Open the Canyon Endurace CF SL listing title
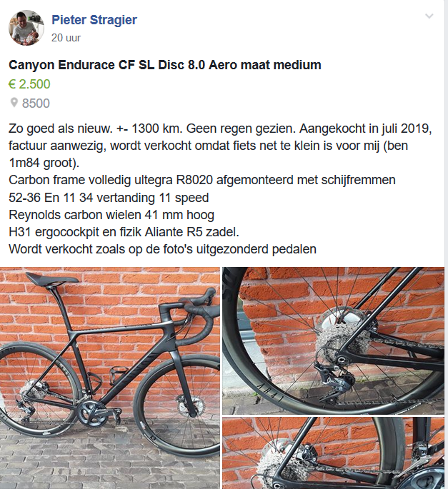 (x=165, y=65)
